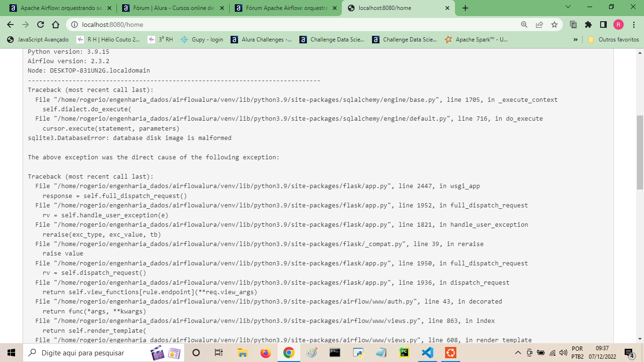Go back to the previous page
Viewport: 644px width, 362px height.
pyautogui.click(x=10, y=25)
